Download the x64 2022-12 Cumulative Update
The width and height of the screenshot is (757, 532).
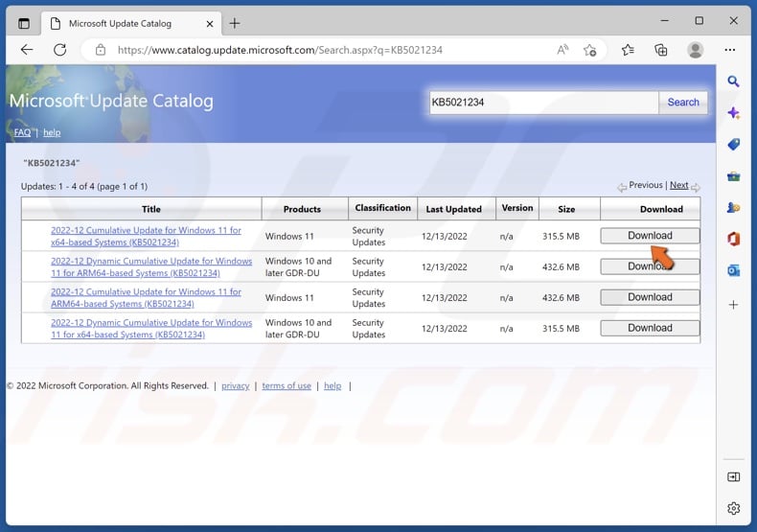[x=650, y=236]
